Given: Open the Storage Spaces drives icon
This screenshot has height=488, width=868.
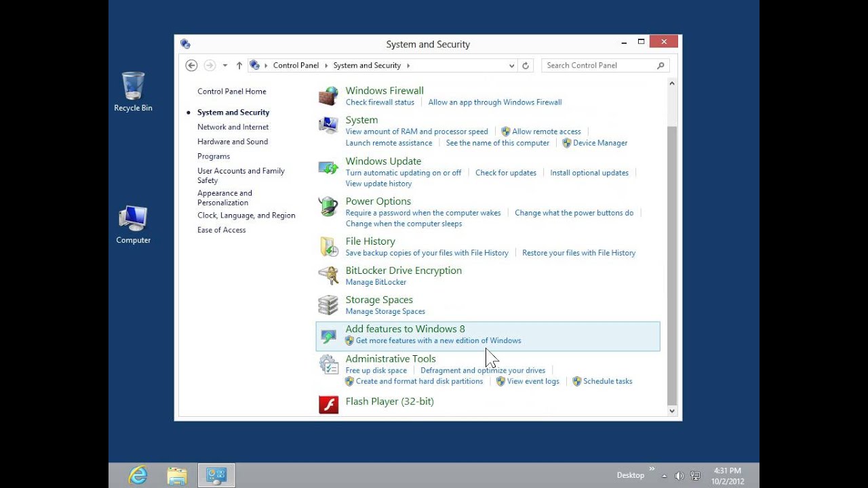Looking at the screenshot, I should pos(328,305).
